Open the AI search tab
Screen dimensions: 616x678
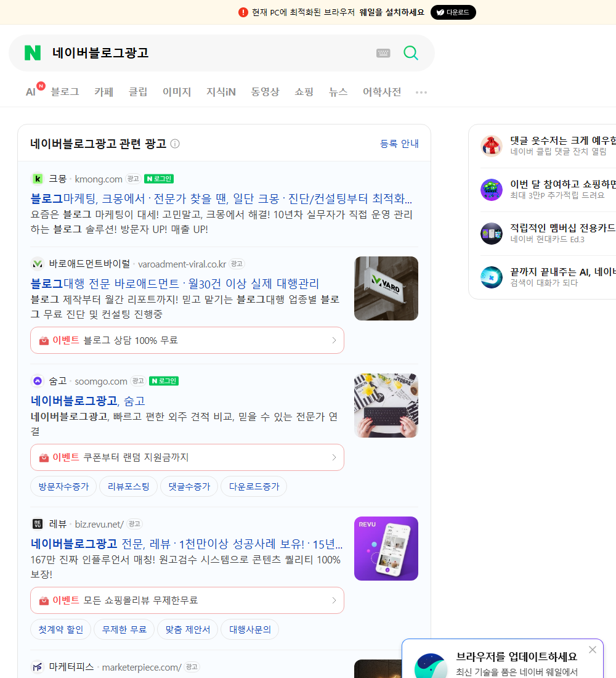click(31, 92)
